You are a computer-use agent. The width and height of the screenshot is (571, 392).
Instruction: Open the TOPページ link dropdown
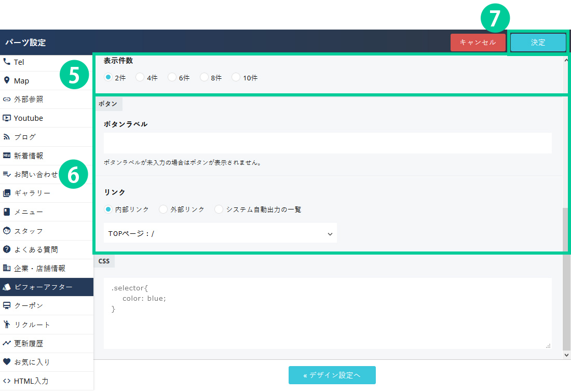point(220,233)
